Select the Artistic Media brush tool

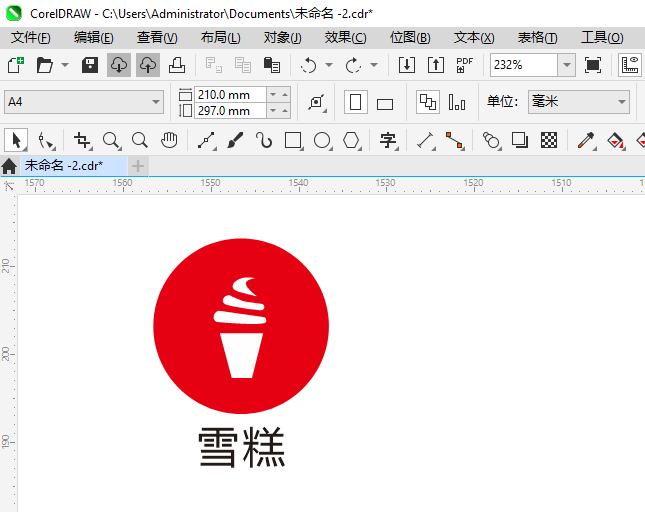(x=235, y=140)
